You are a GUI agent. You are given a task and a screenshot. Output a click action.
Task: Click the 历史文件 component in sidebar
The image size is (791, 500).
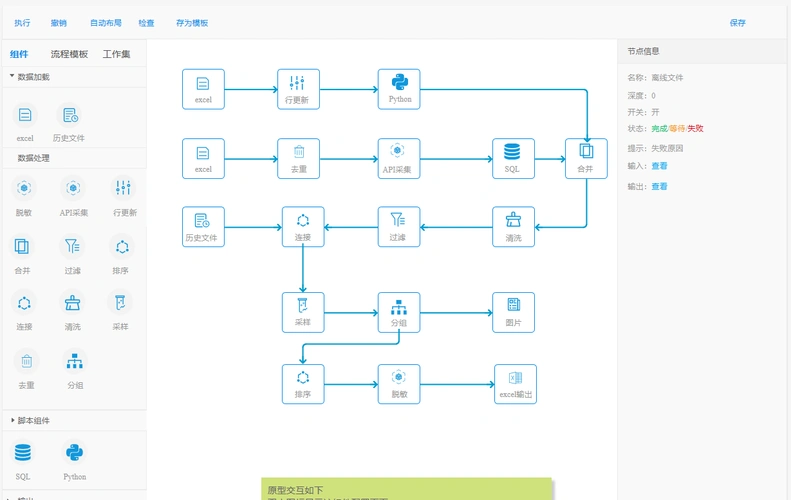[69, 116]
